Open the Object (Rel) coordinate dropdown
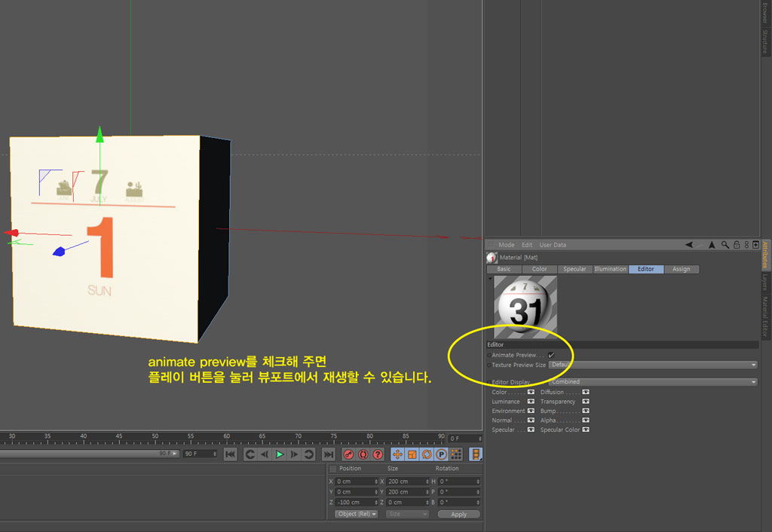This screenshot has height=532, width=772. [357, 514]
